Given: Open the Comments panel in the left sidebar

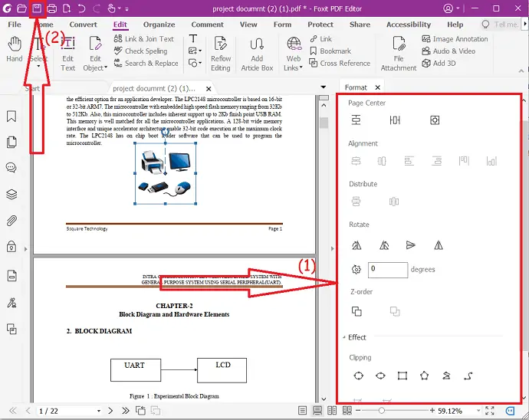Looking at the screenshot, I should (11, 168).
